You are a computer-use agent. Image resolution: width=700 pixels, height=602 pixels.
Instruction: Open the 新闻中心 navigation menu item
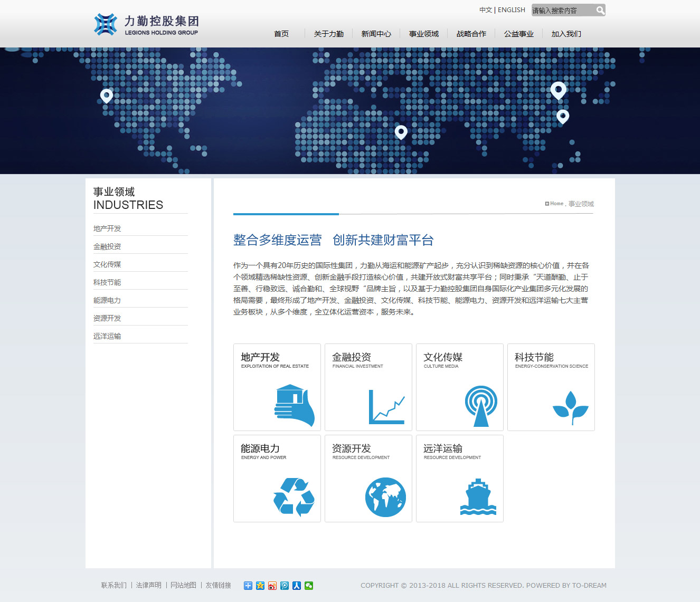coord(376,34)
